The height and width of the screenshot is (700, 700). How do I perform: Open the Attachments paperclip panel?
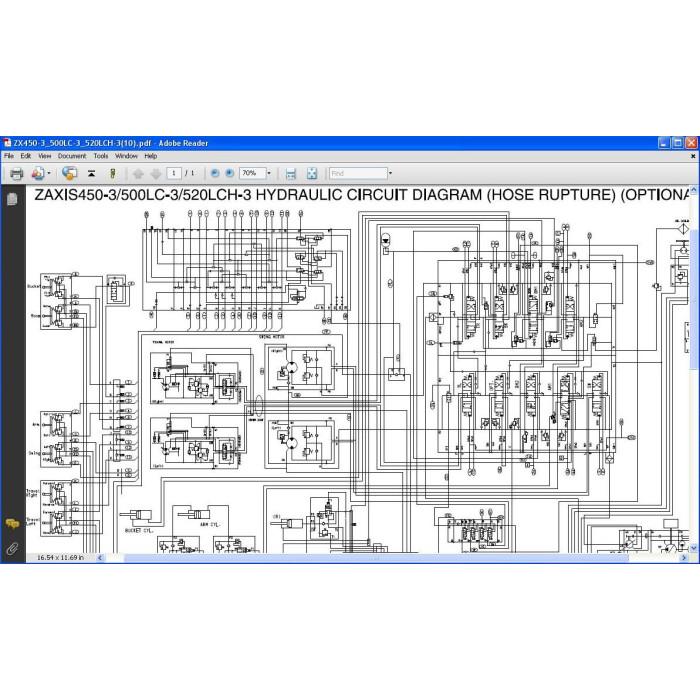point(12,548)
